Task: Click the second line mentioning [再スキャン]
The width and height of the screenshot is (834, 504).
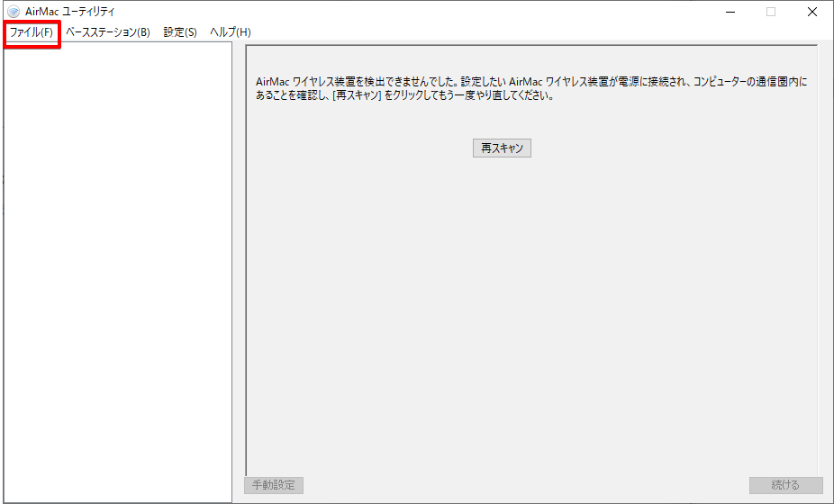Action: click(403, 96)
